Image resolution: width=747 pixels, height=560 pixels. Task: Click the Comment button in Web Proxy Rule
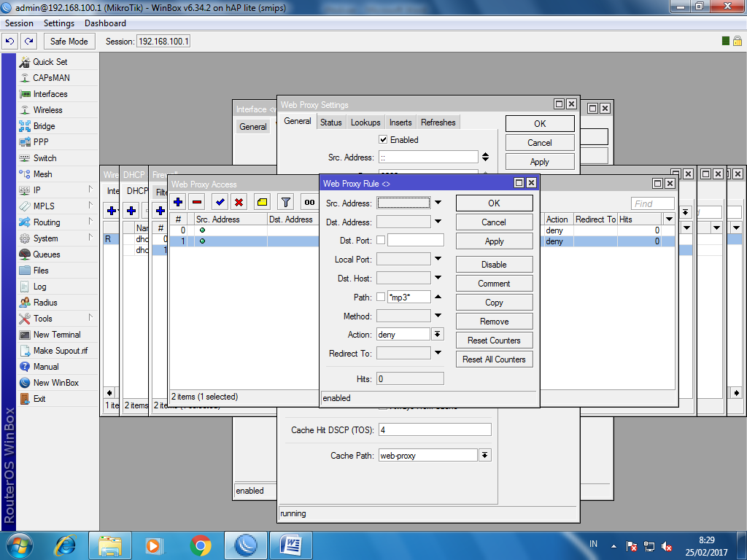(x=494, y=284)
